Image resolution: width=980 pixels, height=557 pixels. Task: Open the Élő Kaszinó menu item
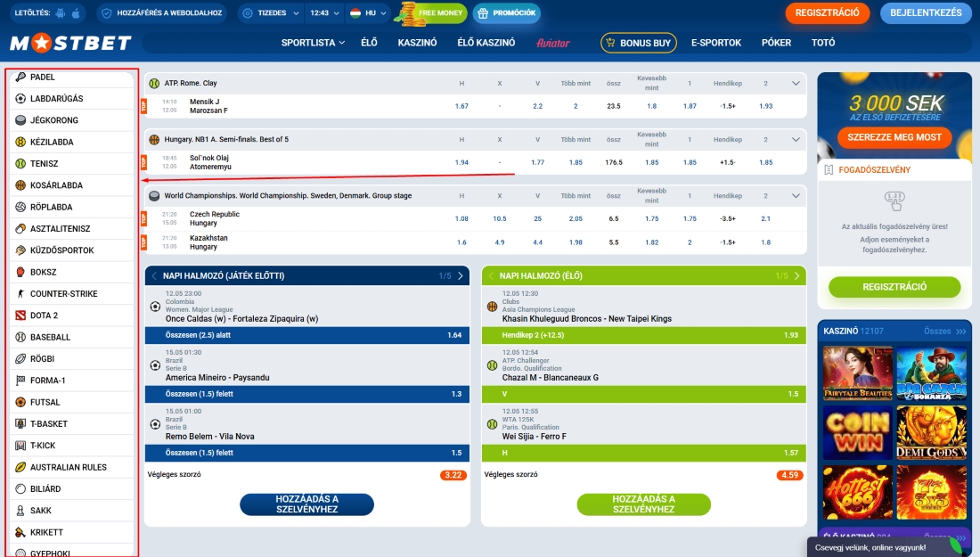tap(486, 43)
